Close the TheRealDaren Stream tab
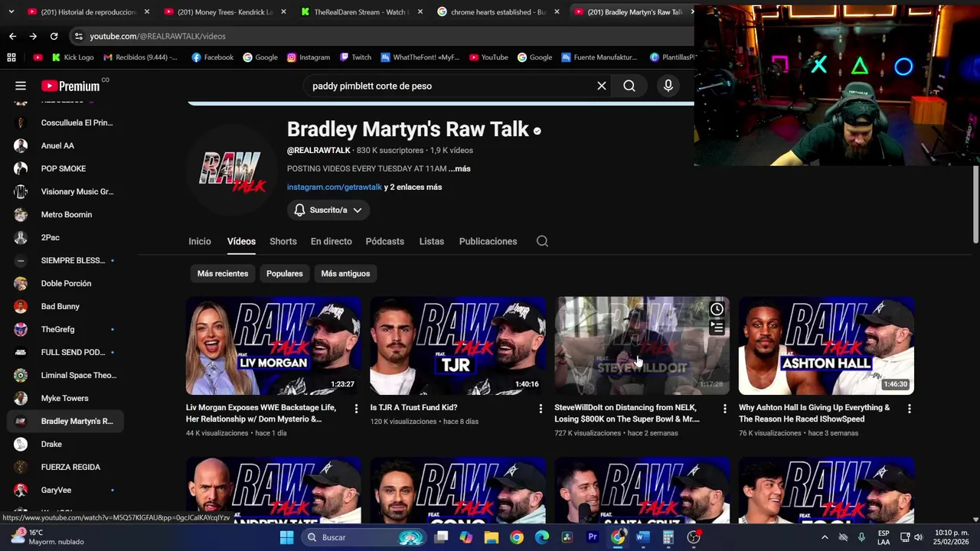 pos(420,11)
